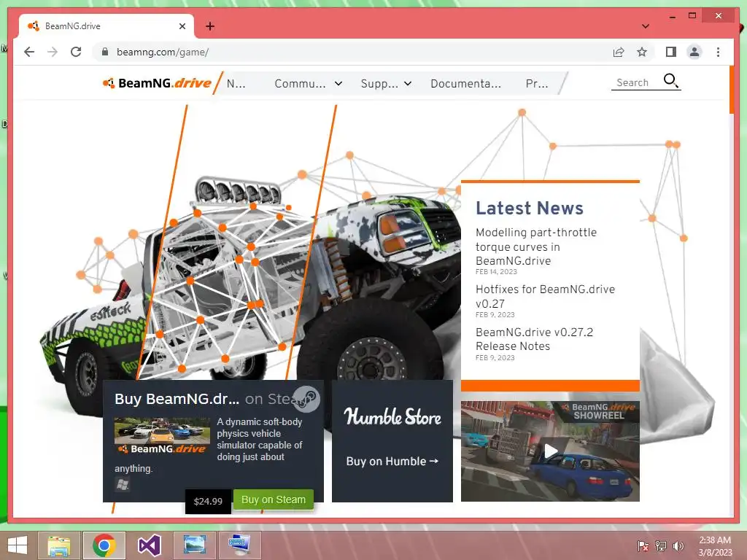Screen dimensions: 747x560
Task: Click the green Buy on Steam button
Action: point(274,499)
